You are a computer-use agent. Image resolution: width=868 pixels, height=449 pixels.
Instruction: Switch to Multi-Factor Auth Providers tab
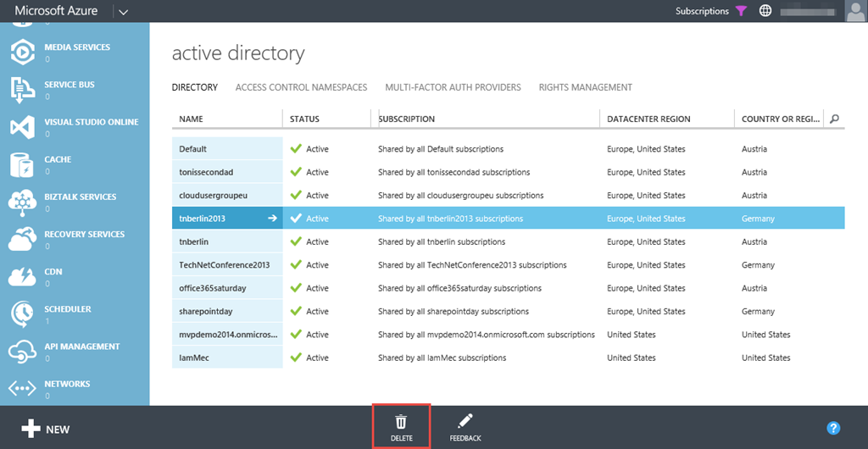453,87
